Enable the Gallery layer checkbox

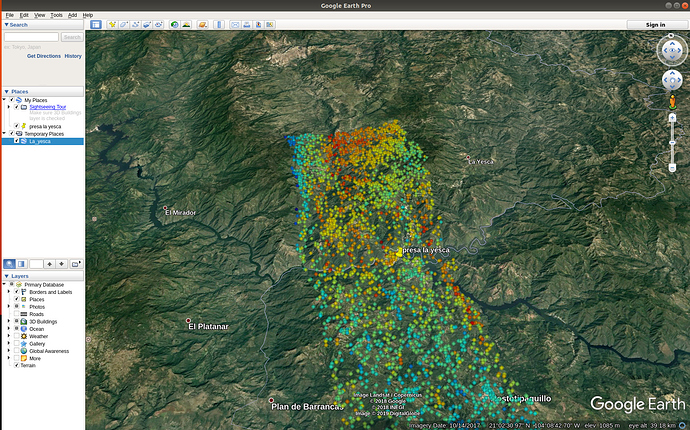(17, 344)
